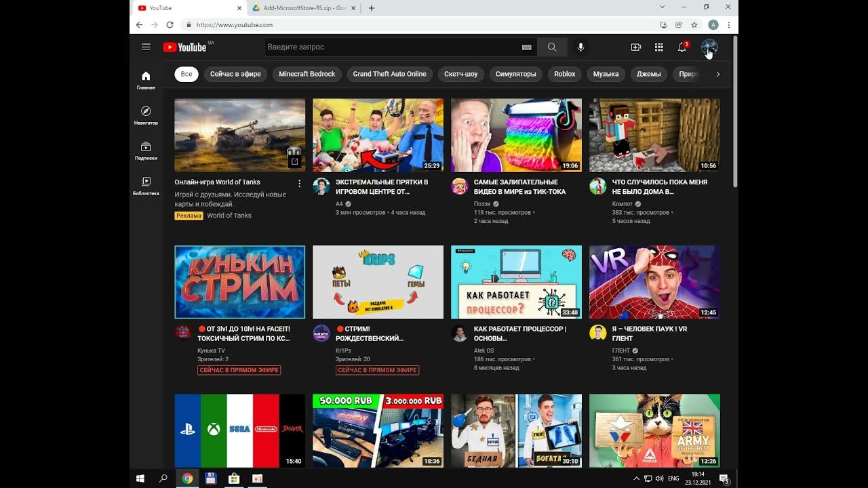Select the Симуляторы chip

point(516,74)
